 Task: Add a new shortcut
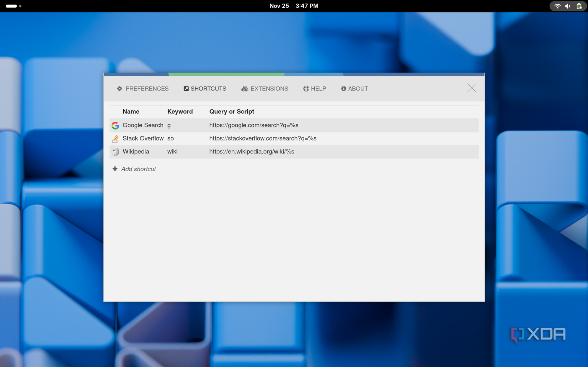coord(138,169)
